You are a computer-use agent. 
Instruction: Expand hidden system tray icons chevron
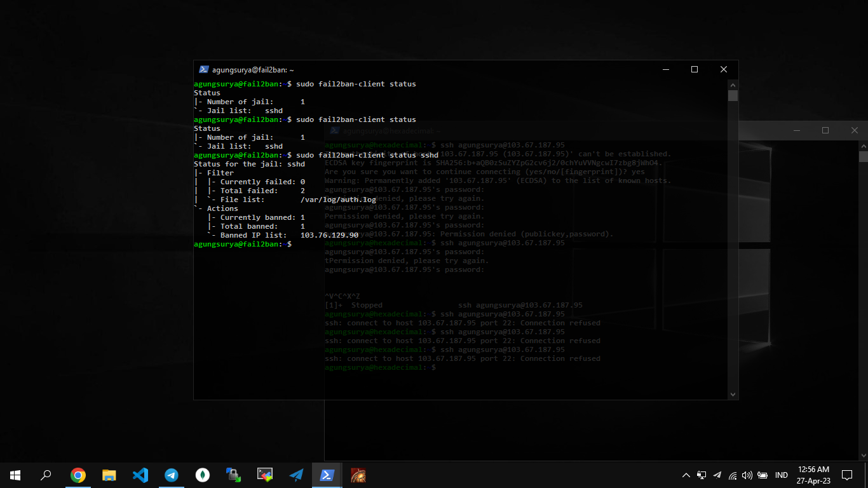pyautogui.click(x=686, y=475)
